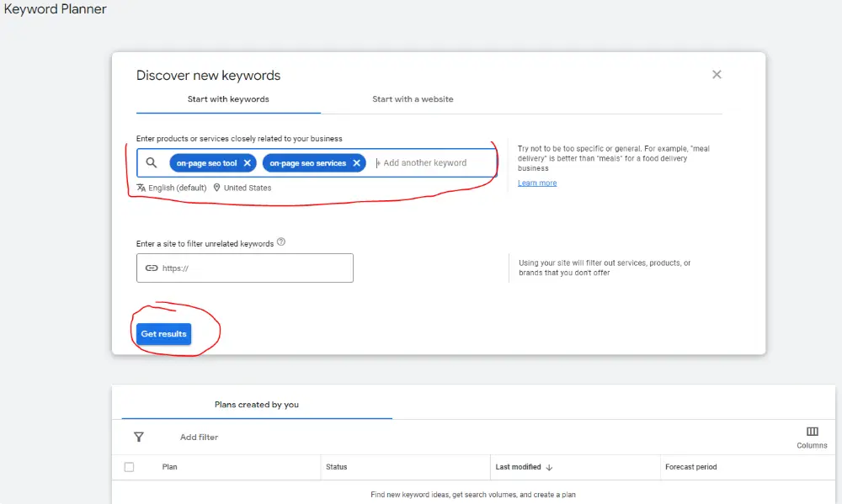Remove the 'on-page seo tool' keyword chip
This screenshot has height=504, width=842.
[247, 163]
